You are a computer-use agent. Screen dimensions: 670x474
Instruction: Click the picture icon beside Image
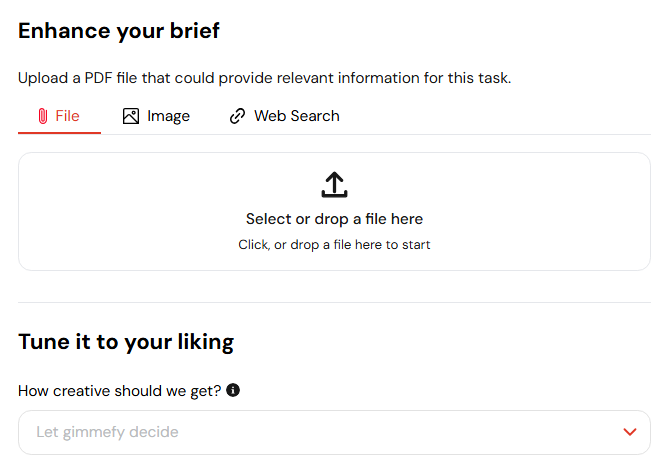pyautogui.click(x=131, y=116)
